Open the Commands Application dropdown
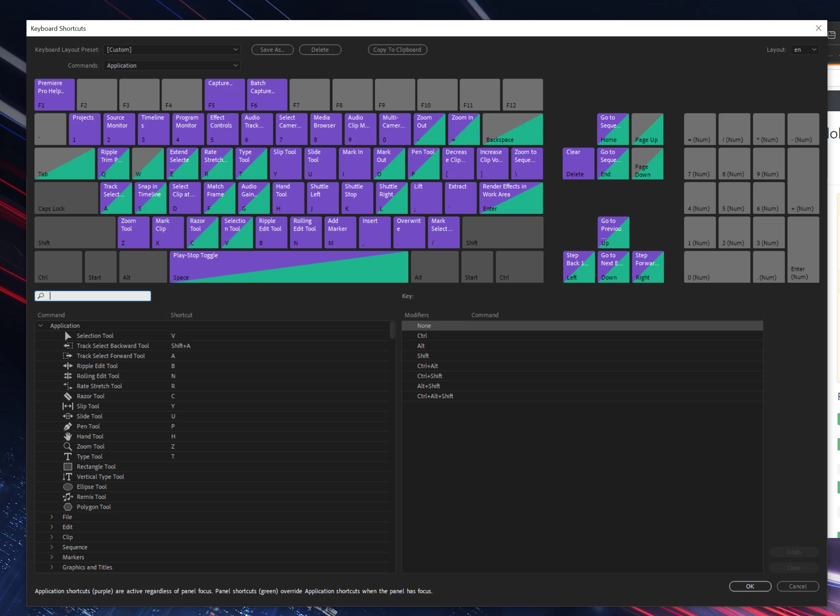The image size is (840, 616). point(172,66)
